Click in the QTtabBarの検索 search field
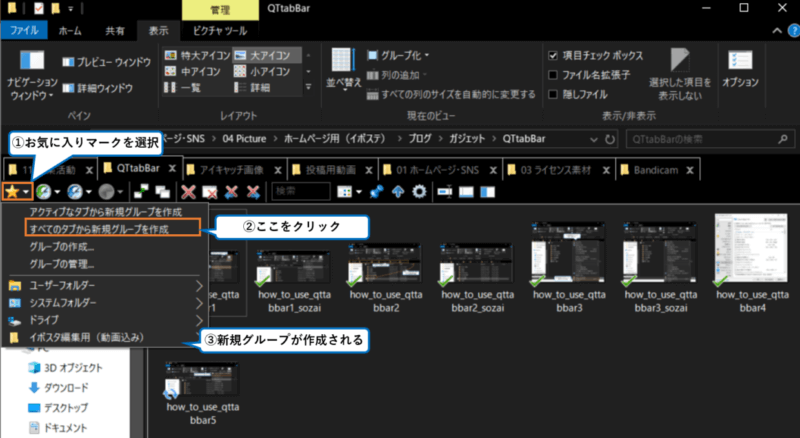The width and height of the screenshot is (800, 438). coord(709,139)
